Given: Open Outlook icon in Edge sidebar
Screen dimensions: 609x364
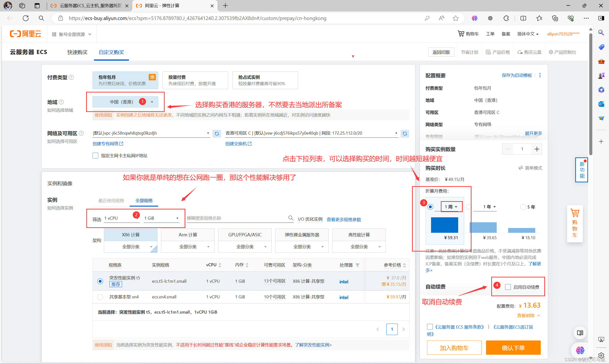Looking at the screenshot, I should (x=601, y=104).
